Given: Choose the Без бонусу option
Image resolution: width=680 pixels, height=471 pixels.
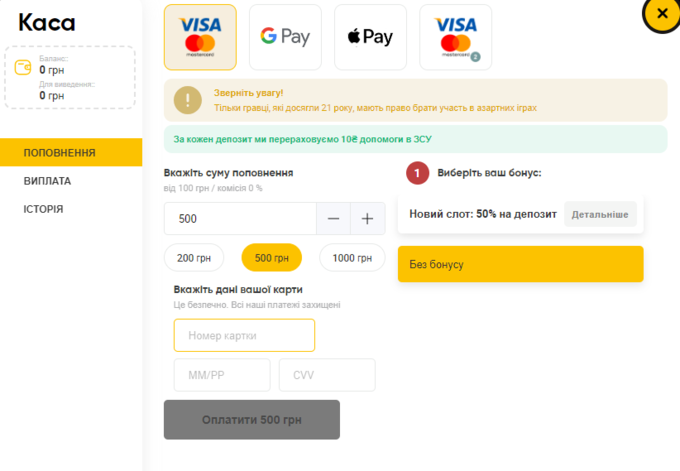Looking at the screenshot, I should pos(520,265).
